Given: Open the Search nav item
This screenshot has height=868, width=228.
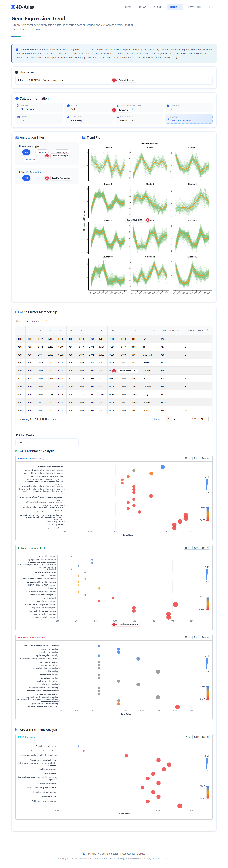Looking at the screenshot, I should pos(159,7).
